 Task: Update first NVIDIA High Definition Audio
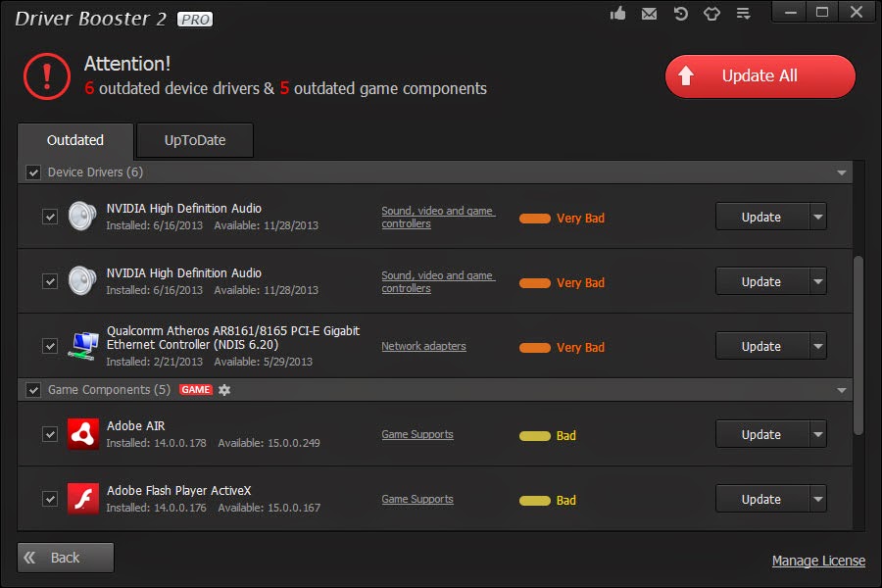click(x=762, y=217)
